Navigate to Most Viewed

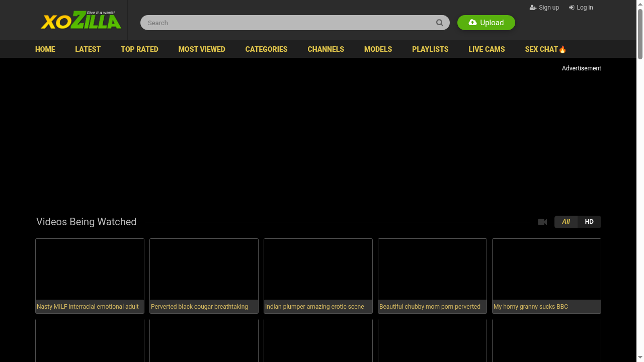point(202,49)
